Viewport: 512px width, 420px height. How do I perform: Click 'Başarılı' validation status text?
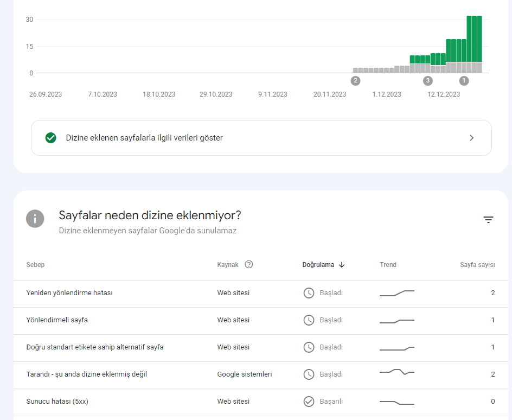pyautogui.click(x=331, y=402)
